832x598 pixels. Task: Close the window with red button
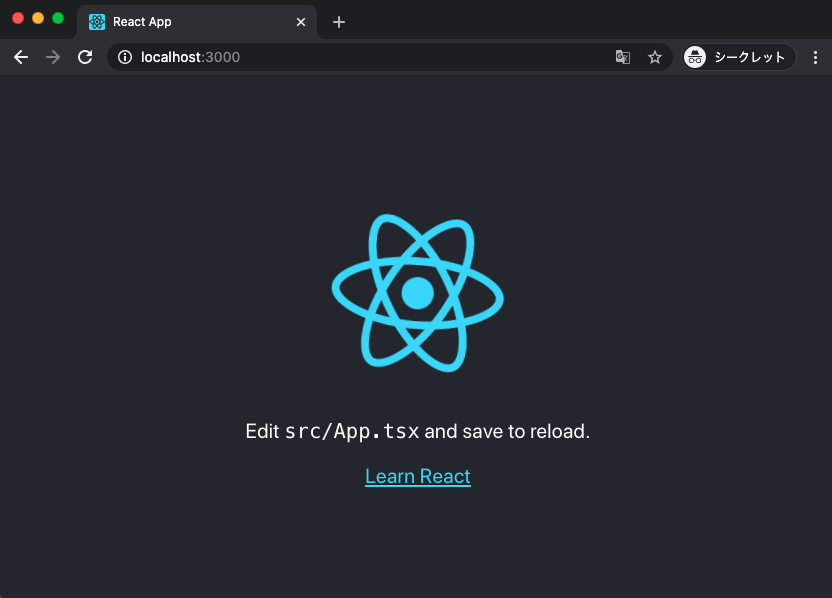(x=18, y=18)
